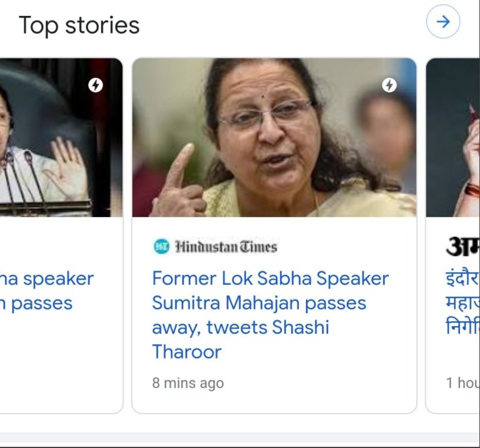Open the left story headline ending in 'passes'
The width and height of the screenshot is (480, 448).
(47, 291)
